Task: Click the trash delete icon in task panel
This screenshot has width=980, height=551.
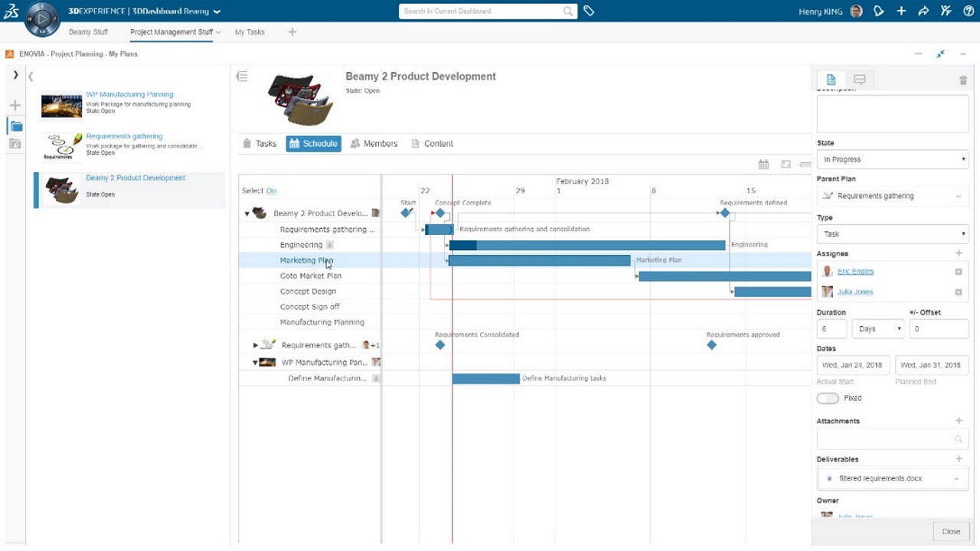Action: pyautogui.click(x=962, y=80)
